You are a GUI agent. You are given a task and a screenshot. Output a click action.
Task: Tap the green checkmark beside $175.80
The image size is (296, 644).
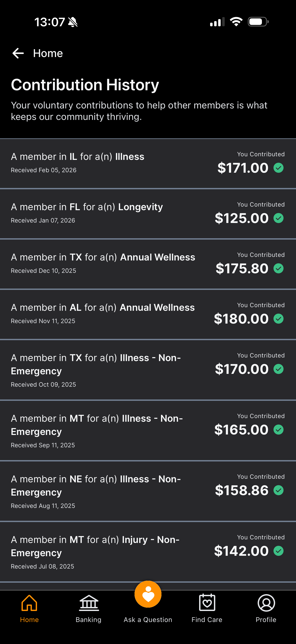[279, 268]
